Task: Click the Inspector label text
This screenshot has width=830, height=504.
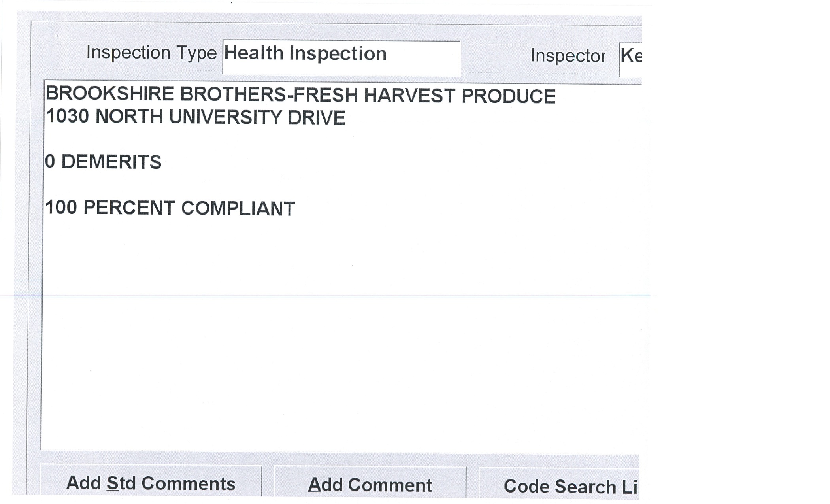Action: 567,56
